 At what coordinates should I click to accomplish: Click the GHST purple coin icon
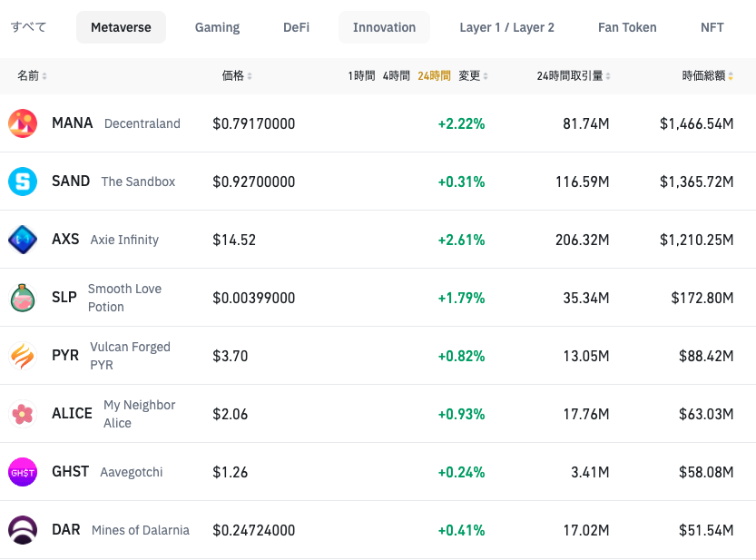[x=23, y=472]
